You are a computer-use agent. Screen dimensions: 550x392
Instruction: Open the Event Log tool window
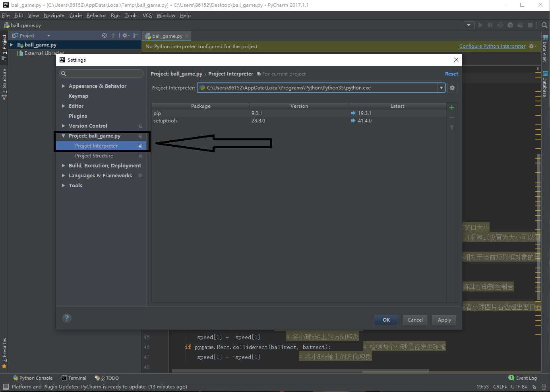pyautogui.click(x=523, y=378)
